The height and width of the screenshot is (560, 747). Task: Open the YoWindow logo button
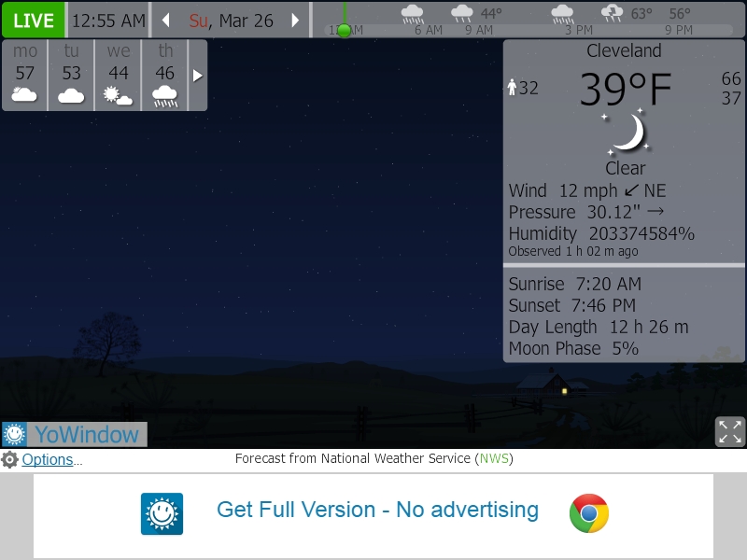tap(75, 434)
